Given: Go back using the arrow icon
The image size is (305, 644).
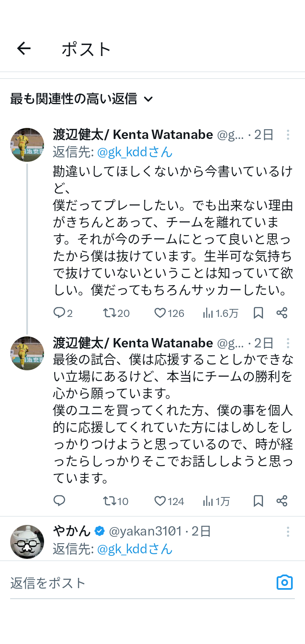Looking at the screenshot, I should click(x=24, y=49).
